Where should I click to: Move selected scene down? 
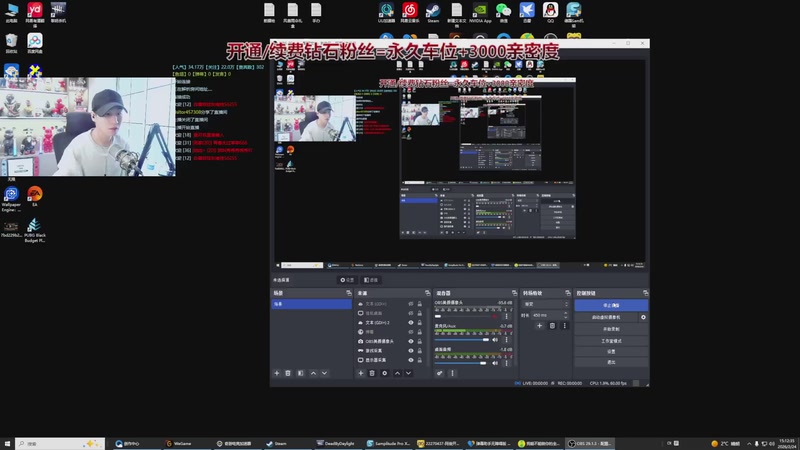(324, 373)
